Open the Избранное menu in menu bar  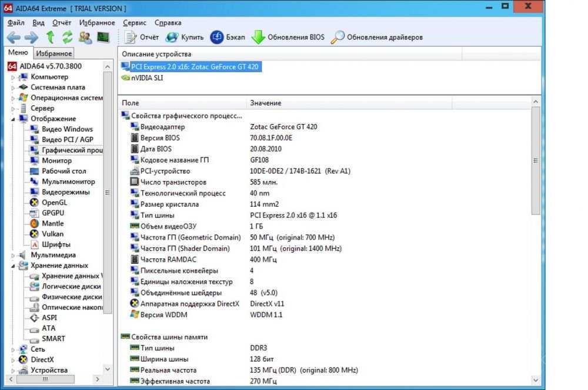tap(97, 22)
